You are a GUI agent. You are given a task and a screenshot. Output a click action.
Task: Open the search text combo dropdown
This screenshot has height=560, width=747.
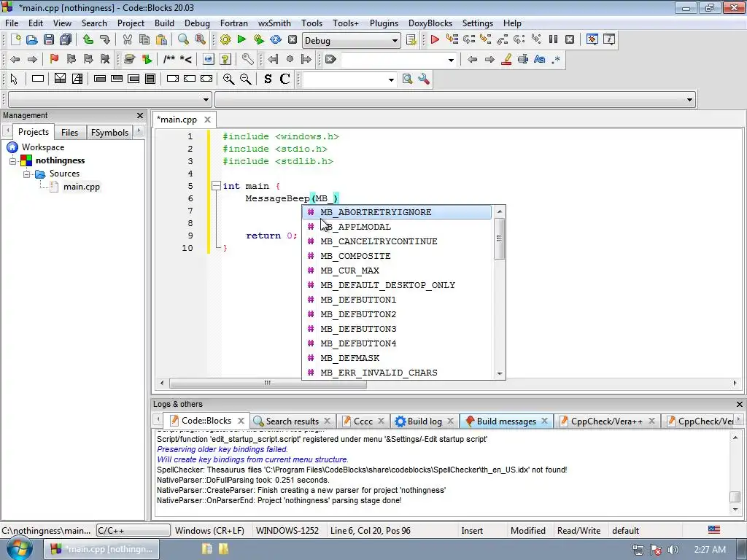point(451,60)
